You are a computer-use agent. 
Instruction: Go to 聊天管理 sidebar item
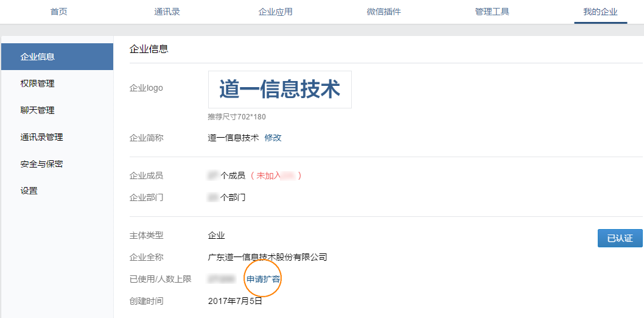(57, 110)
